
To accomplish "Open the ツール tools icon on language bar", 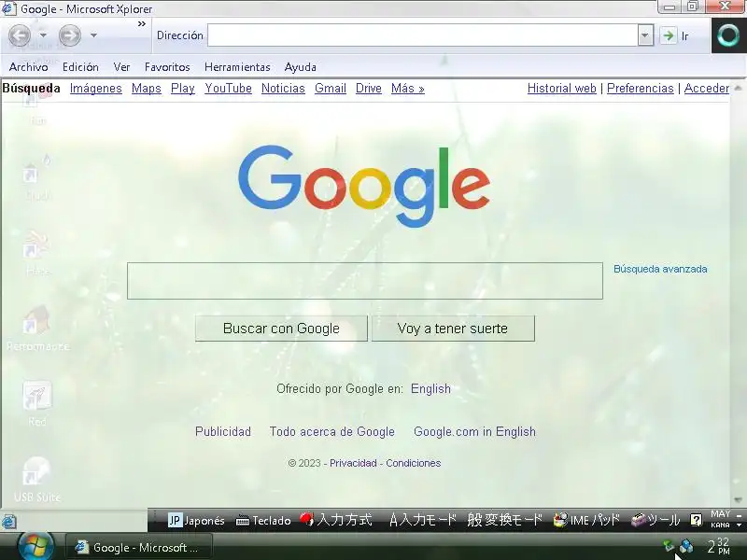I will pyautogui.click(x=655, y=520).
